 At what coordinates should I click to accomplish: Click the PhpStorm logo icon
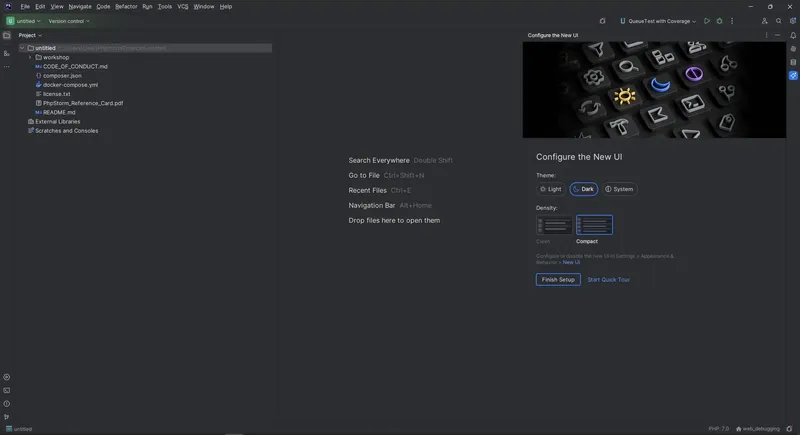8,7
